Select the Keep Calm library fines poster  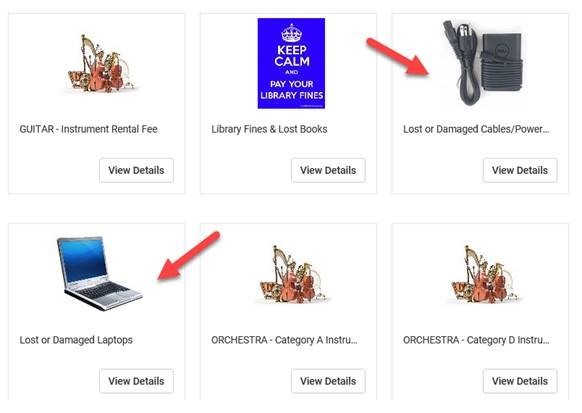tap(291, 63)
